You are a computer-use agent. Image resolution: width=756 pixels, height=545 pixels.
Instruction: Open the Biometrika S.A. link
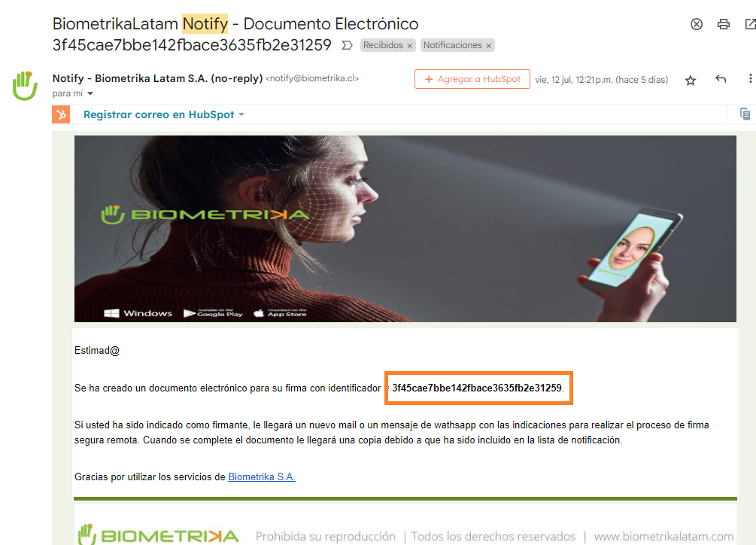tap(261, 477)
